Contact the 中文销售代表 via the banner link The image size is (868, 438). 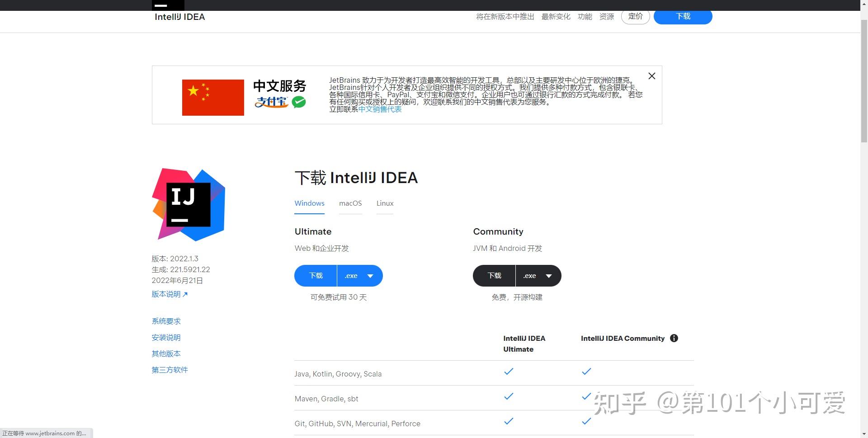coord(380,109)
